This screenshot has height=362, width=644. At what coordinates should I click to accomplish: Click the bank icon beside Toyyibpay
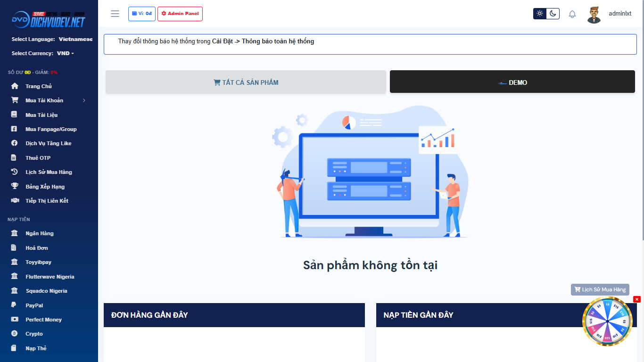coord(15,262)
